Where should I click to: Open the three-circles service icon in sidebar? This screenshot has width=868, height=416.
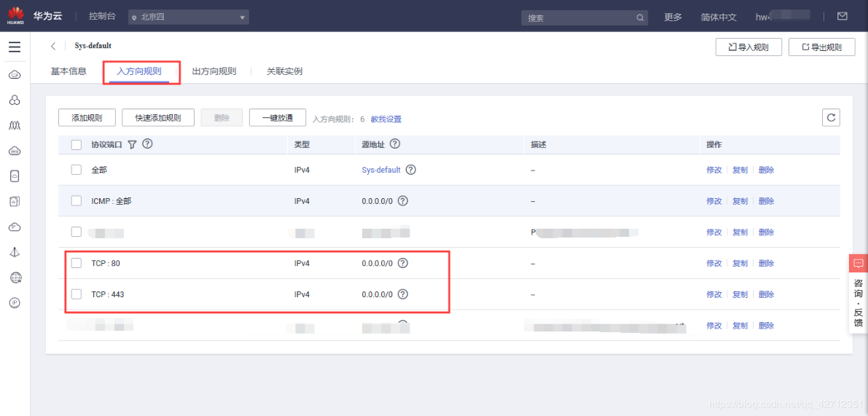(15, 100)
